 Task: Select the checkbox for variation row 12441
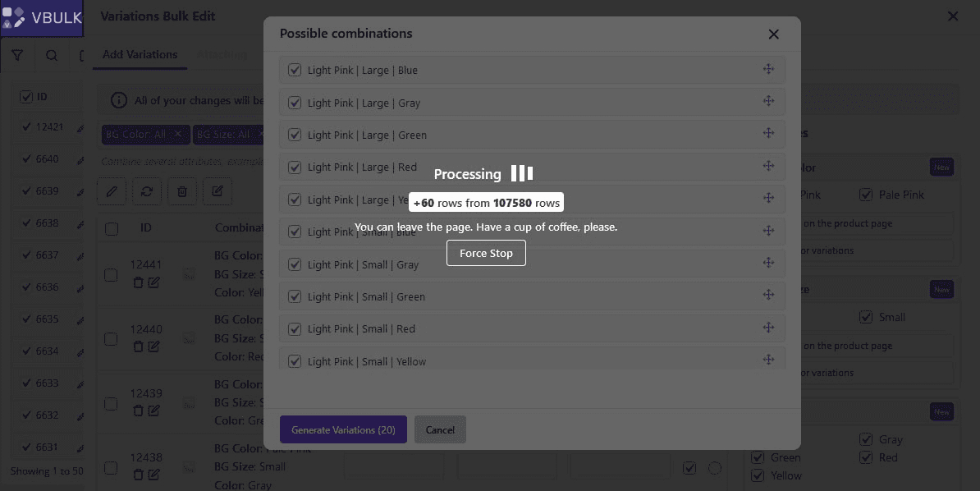pos(112,277)
